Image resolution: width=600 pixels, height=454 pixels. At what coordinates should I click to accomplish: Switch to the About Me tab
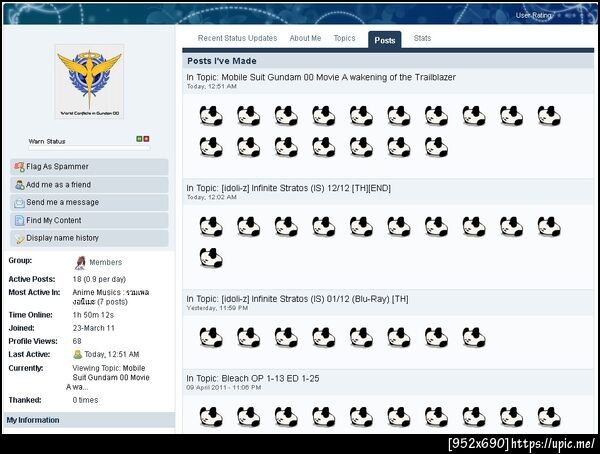pos(305,38)
